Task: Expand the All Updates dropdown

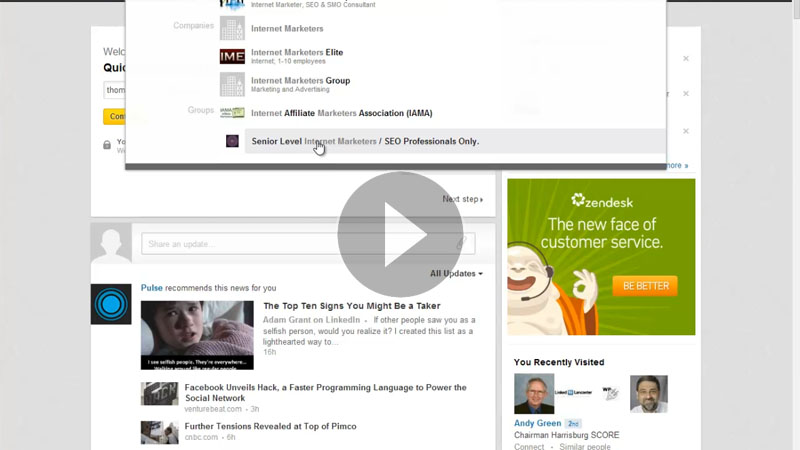Action: click(x=456, y=273)
